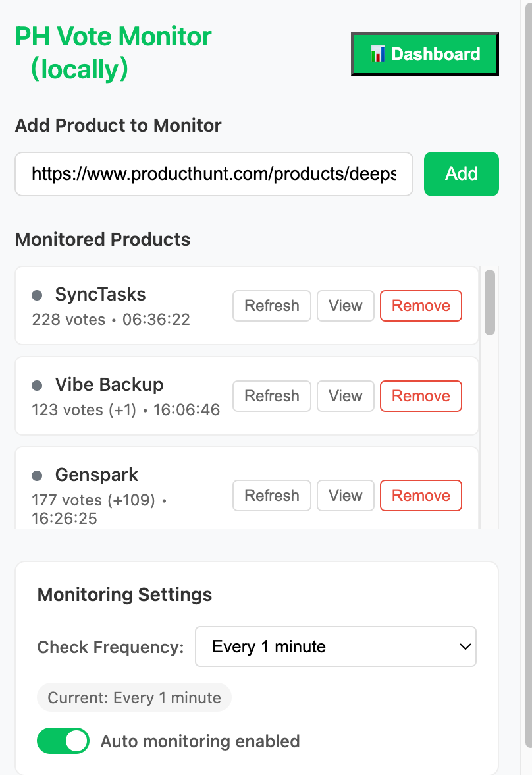The width and height of the screenshot is (532, 775).
Task: Click the Product Hunt URL input field
Action: [214, 174]
